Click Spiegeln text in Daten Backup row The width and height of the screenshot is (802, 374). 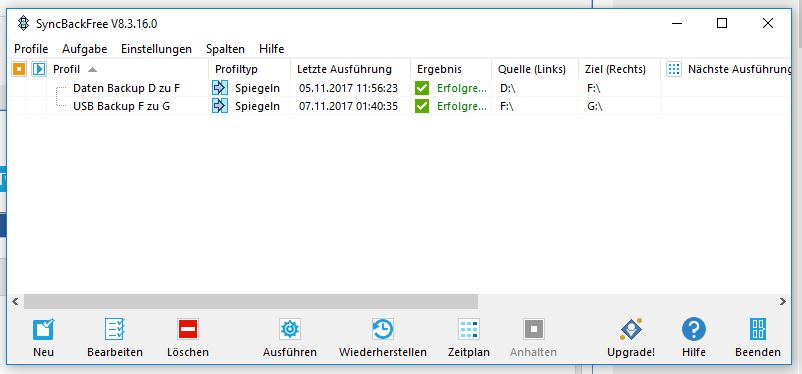click(257, 89)
